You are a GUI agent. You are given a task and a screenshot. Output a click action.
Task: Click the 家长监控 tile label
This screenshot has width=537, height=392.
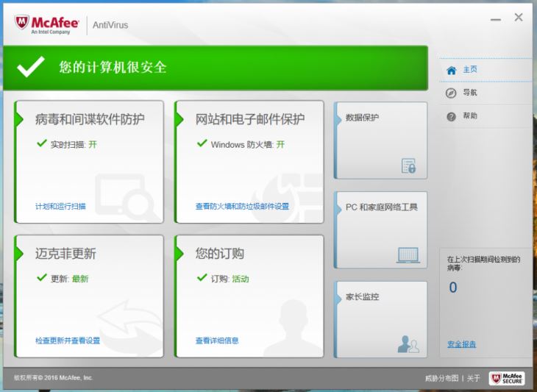[x=362, y=297]
